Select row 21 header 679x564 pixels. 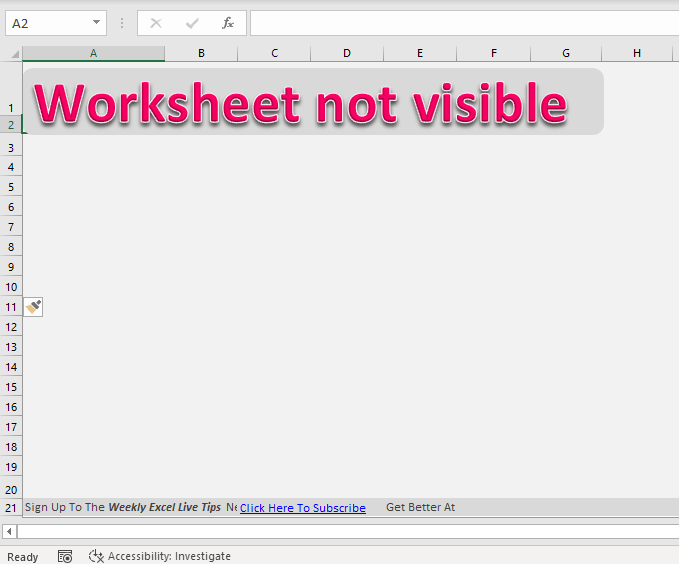click(11, 508)
